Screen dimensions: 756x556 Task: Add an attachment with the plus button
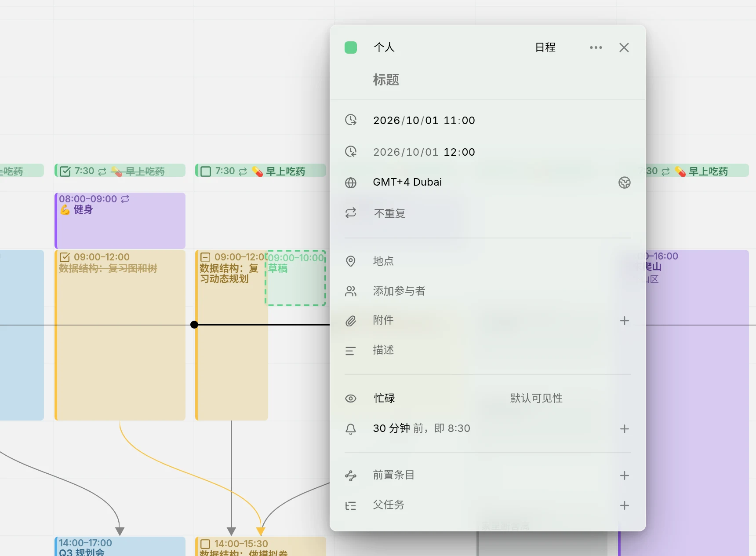pos(625,321)
